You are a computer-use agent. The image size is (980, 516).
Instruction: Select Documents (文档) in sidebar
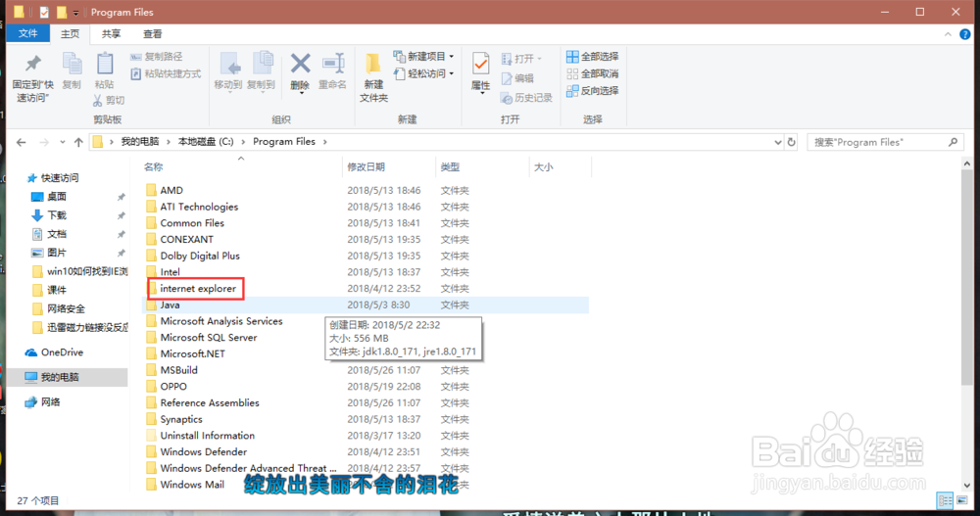[x=49, y=234]
